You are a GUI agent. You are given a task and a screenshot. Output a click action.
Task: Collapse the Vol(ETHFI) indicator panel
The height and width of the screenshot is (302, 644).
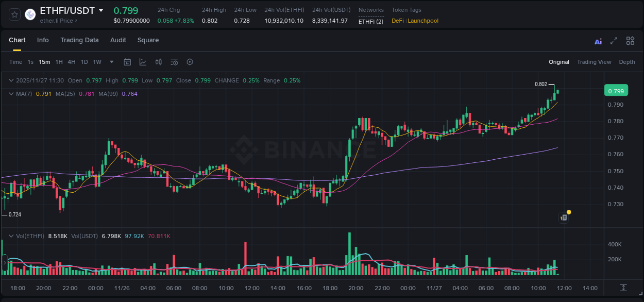(10, 235)
